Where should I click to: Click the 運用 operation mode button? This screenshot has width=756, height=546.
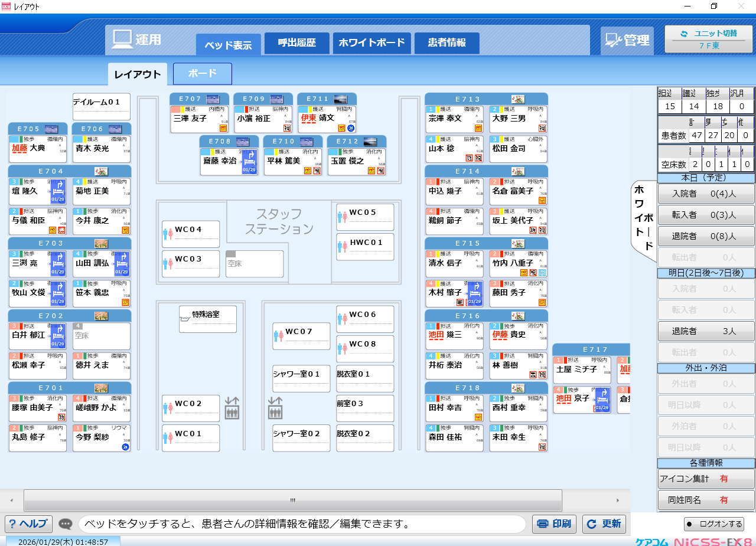(x=136, y=40)
